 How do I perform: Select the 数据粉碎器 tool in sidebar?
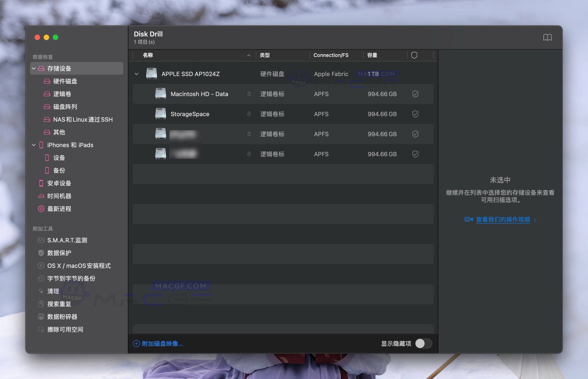(x=62, y=317)
